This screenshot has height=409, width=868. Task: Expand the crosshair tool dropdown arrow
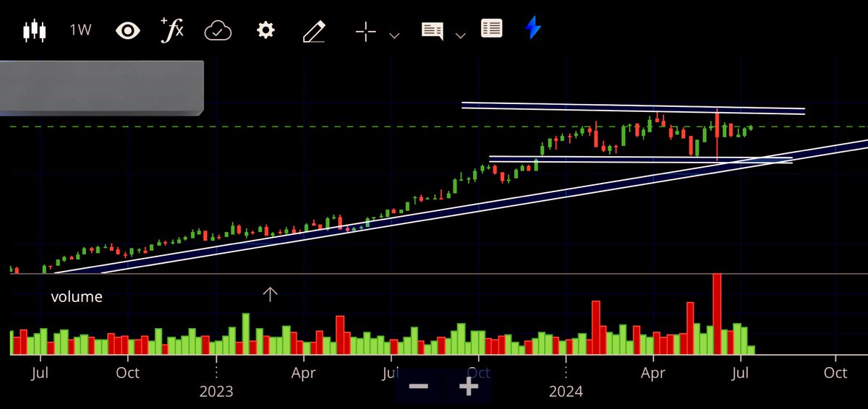coord(394,35)
